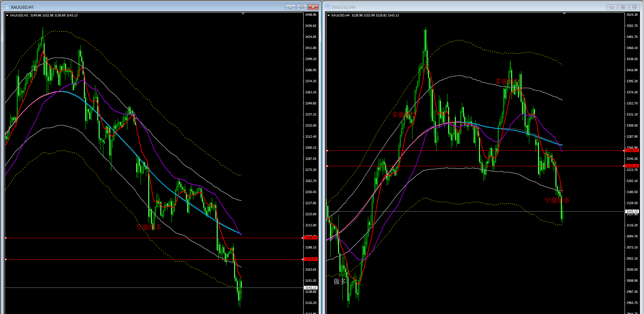Select the 多强做空 label near the 3395 level
Viewport: 644px width, 314px height.
click(507, 81)
